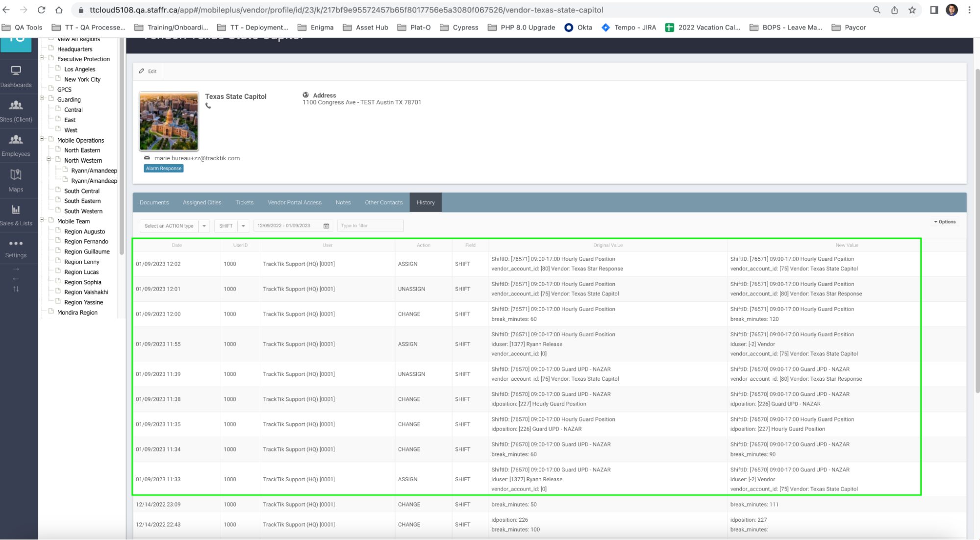Select New York City region
The image size is (980, 540).
tap(82, 79)
